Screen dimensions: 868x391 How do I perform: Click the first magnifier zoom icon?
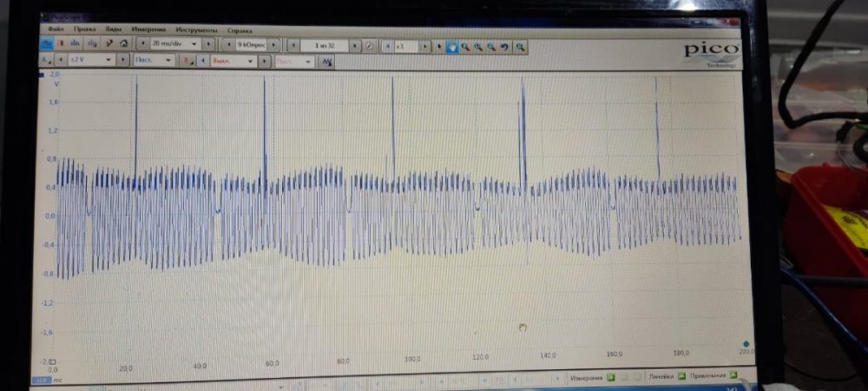pyautogui.click(x=465, y=46)
